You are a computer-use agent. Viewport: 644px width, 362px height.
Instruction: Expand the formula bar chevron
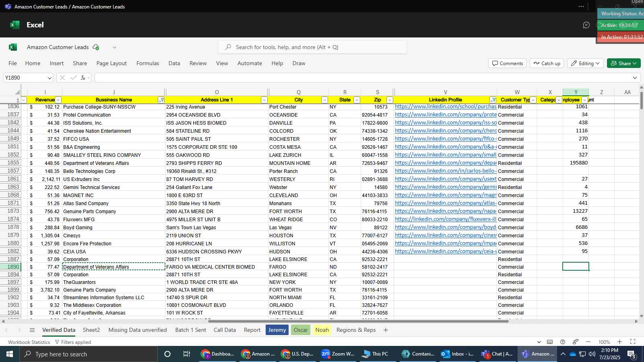click(635, 78)
